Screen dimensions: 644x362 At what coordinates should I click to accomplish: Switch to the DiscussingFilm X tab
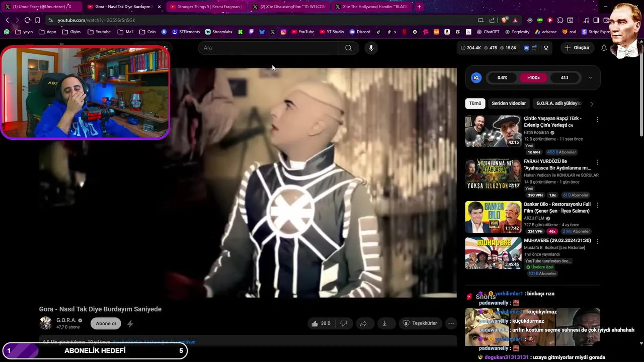coord(289,7)
